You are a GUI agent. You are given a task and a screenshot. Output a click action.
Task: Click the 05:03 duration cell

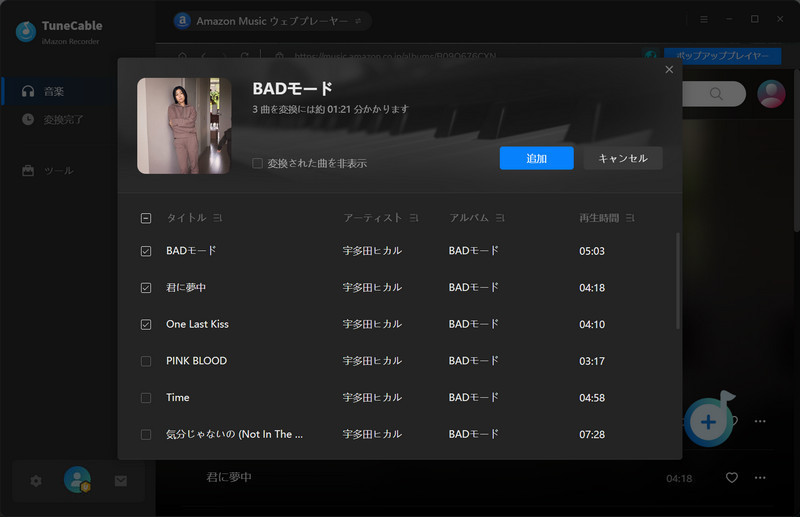[592, 251]
